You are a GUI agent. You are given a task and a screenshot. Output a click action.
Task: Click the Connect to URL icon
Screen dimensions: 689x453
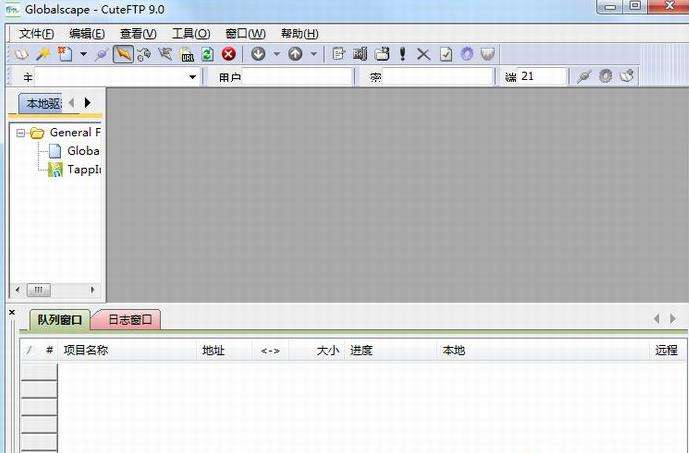(x=187, y=54)
